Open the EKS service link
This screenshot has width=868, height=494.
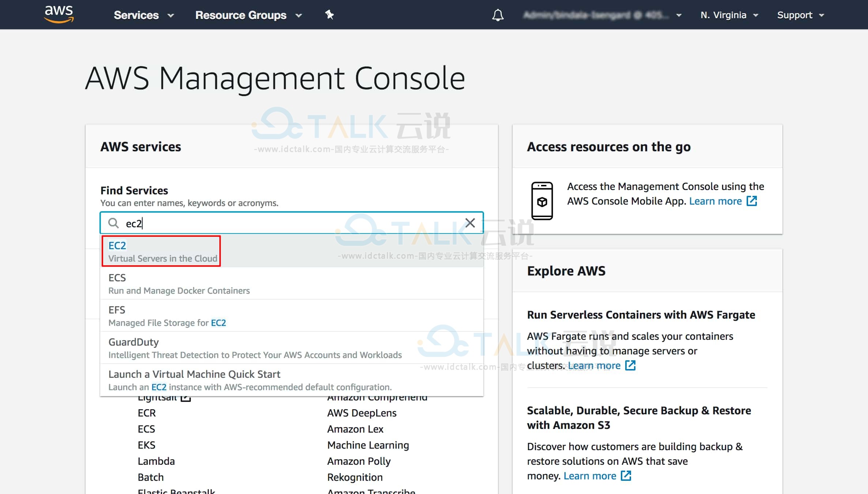146,445
